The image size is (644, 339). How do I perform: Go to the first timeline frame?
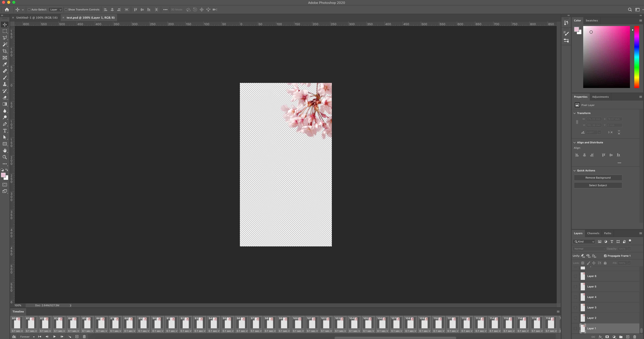[x=39, y=336]
